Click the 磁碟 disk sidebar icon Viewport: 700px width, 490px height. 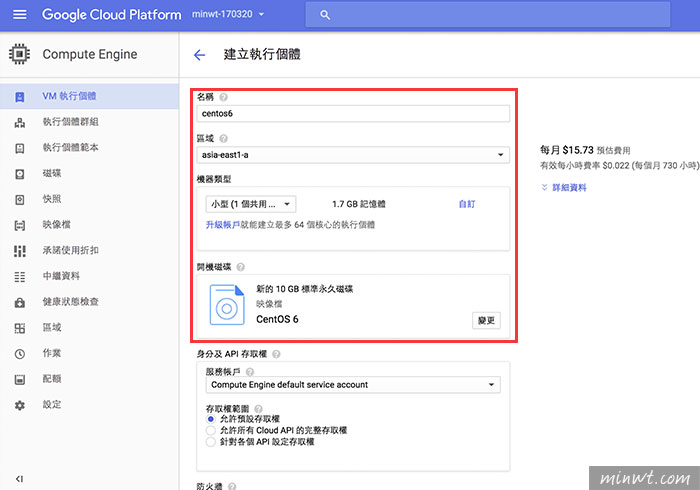(x=20, y=174)
